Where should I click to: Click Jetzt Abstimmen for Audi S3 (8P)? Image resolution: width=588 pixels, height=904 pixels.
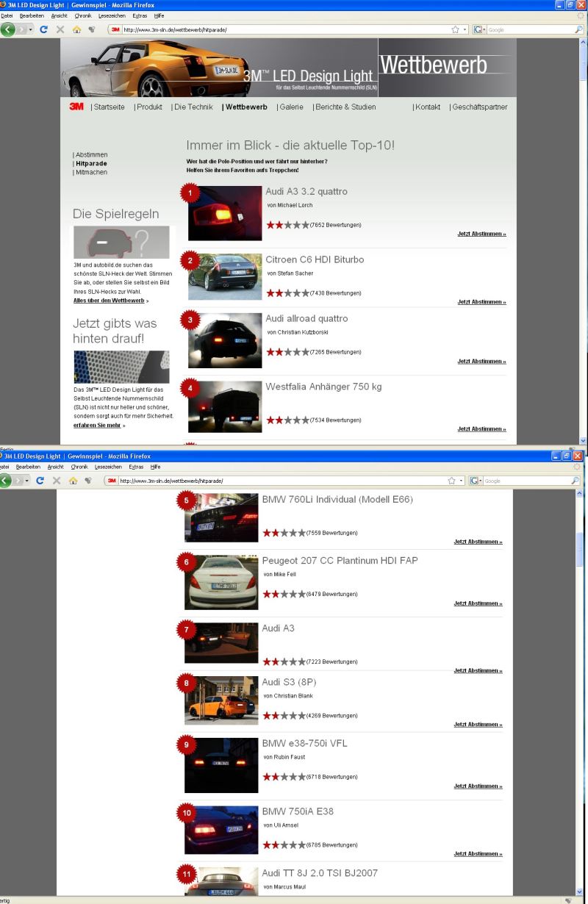coord(478,725)
